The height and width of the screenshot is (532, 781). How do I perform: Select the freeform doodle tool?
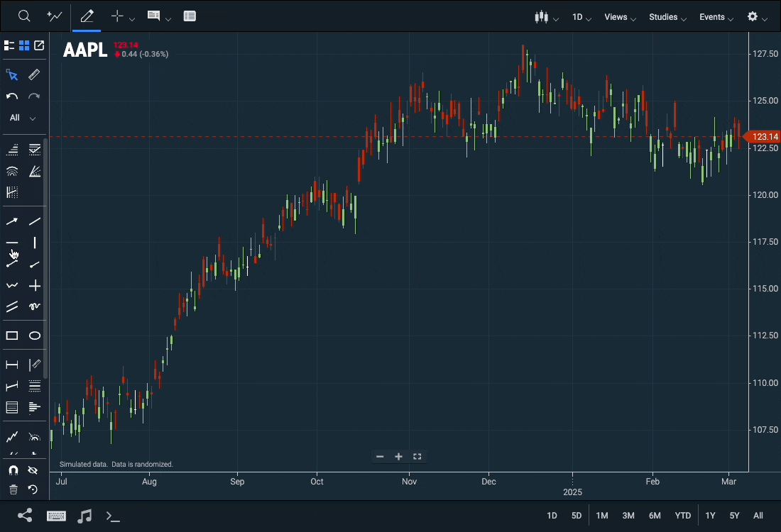click(34, 306)
